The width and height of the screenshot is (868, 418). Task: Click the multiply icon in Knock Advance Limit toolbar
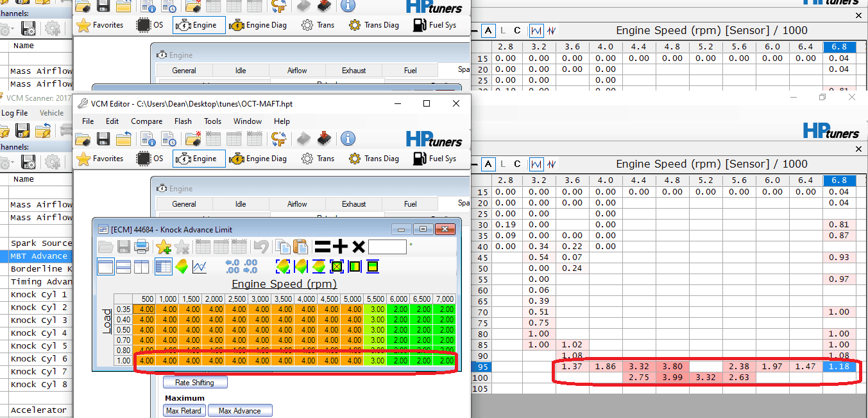pyautogui.click(x=358, y=247)
